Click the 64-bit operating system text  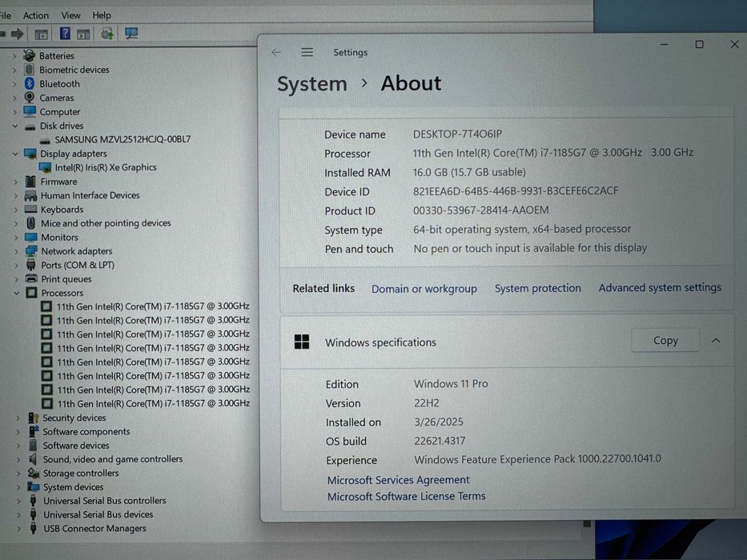point(522,229)
